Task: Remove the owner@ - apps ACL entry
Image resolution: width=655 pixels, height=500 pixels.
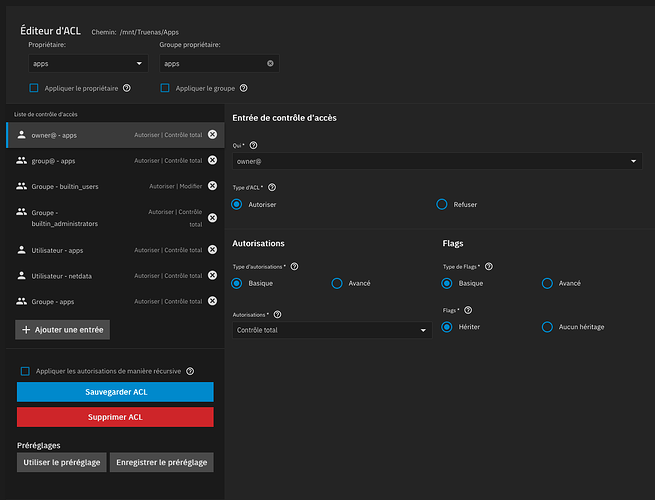Action: click(212, 135)
